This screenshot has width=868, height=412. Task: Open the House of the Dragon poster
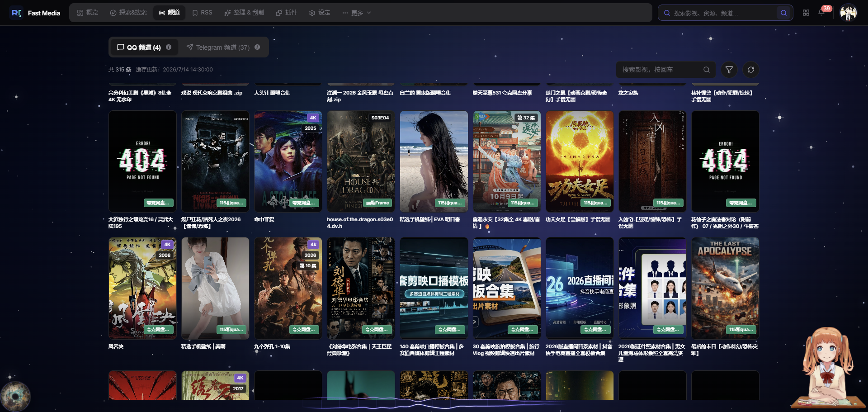click(361, 161)
